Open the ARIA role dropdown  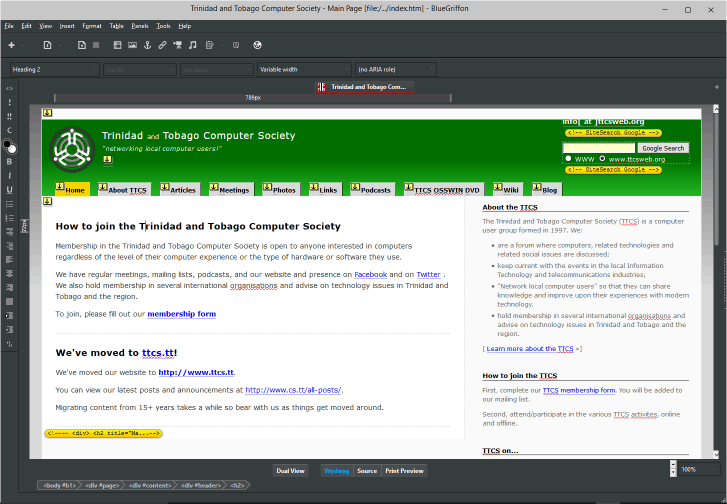point(395,70)
